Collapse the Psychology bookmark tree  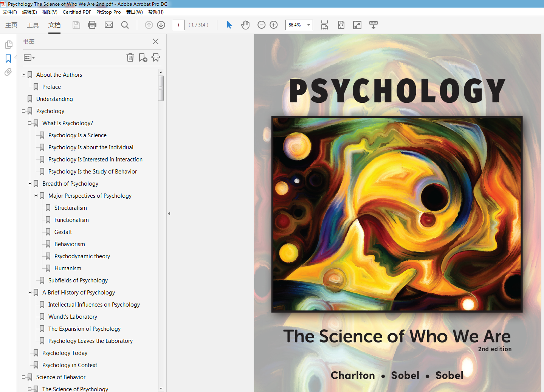point(23,111)
